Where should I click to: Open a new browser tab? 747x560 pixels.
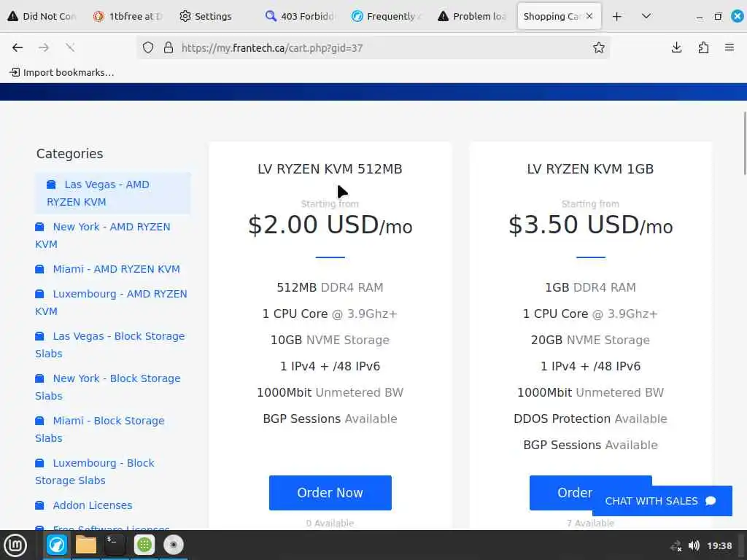point(617,17)
